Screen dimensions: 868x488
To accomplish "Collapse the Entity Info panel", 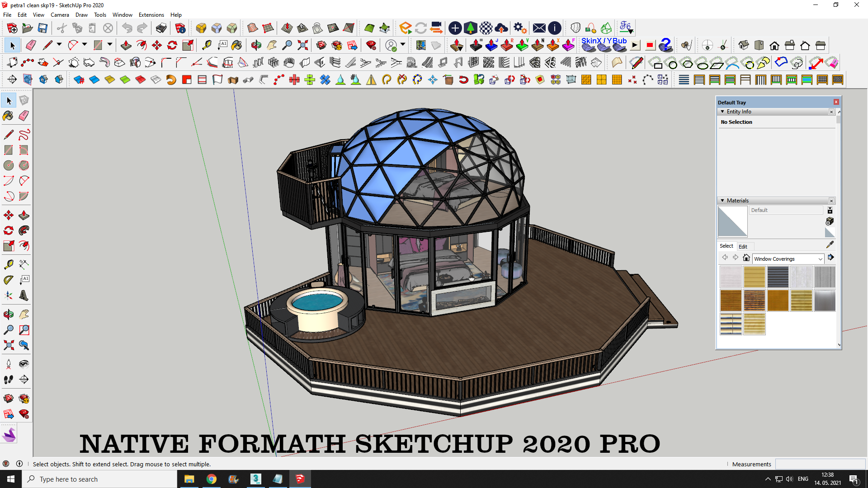I will coord(722,112).
